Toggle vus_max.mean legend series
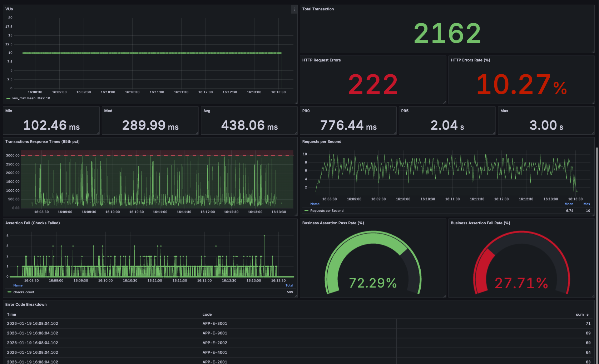Screen dimensions: 599x364 click(24, 98)
